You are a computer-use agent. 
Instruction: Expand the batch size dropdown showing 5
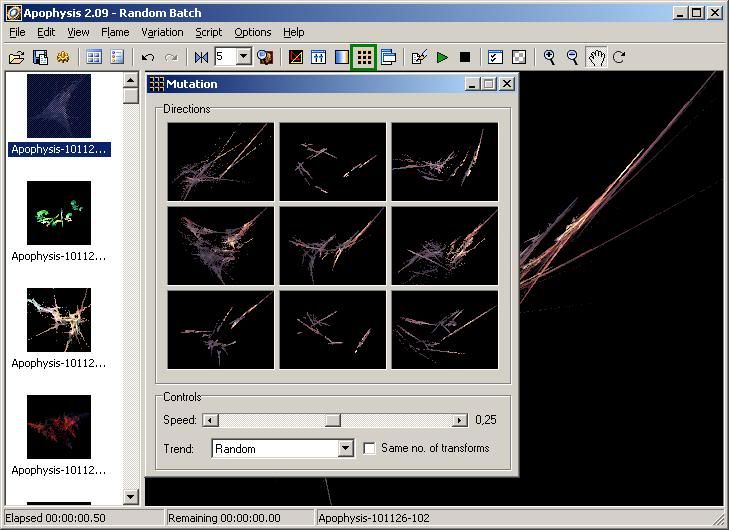(244, 57)
